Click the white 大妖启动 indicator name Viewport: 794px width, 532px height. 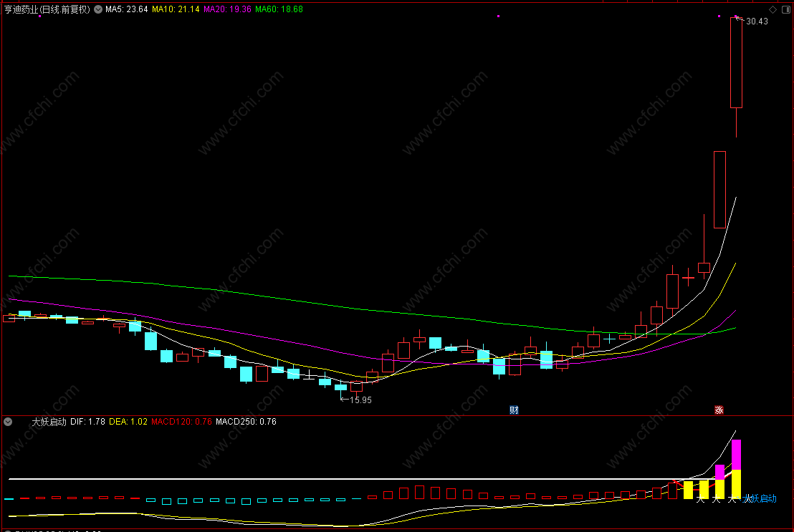click(x=49, y=422)
